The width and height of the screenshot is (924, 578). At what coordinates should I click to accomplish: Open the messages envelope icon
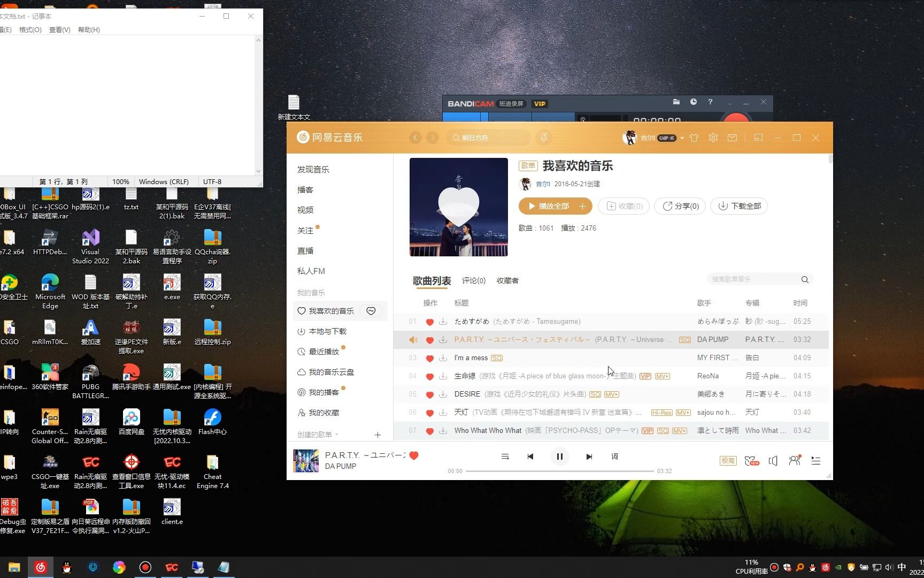[733, 138]
